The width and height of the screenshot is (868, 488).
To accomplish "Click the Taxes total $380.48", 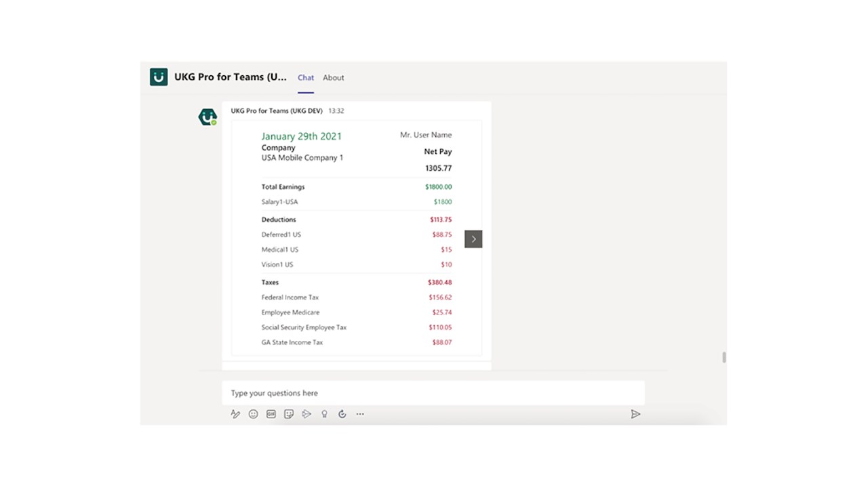I will 439,283.
